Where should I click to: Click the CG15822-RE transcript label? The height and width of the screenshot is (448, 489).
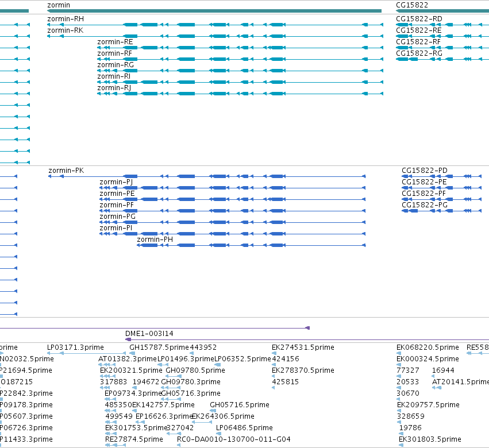click(419, 30)
